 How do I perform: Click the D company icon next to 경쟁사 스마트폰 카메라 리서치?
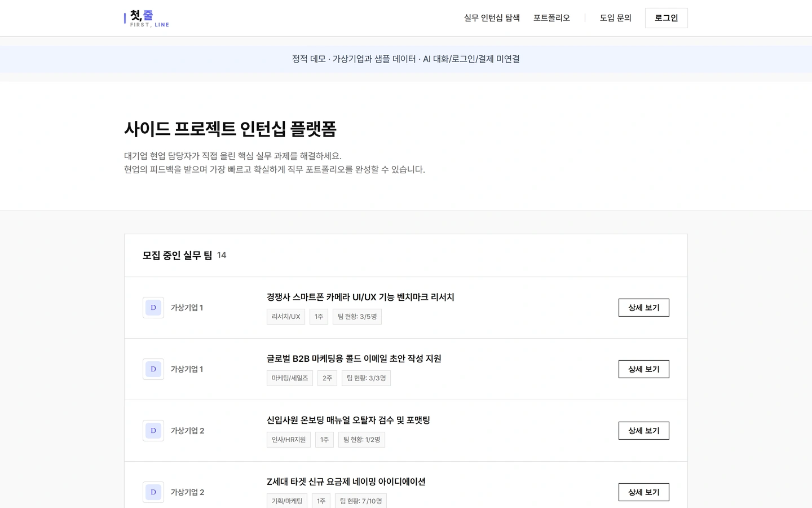pyautogui.click(x=153, y=308)
